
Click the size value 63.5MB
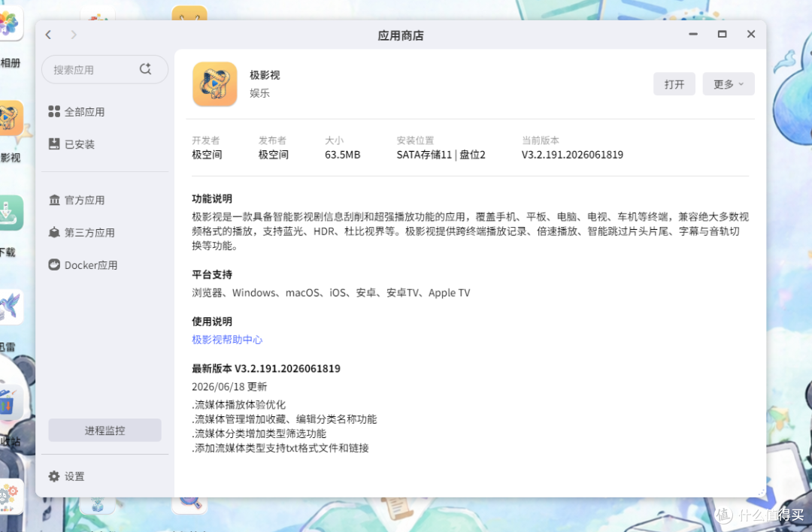point(342,155)
